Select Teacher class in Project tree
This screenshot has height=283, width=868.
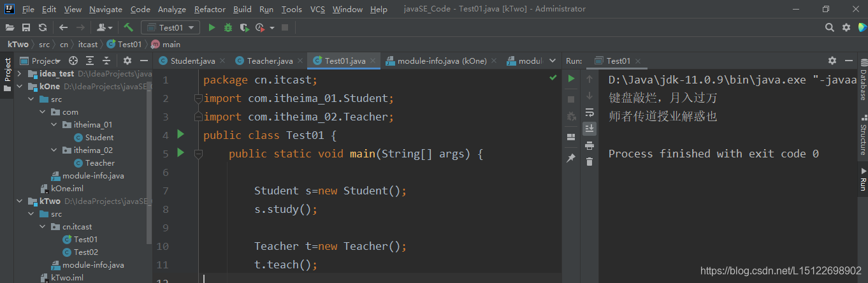coord(100,163)
